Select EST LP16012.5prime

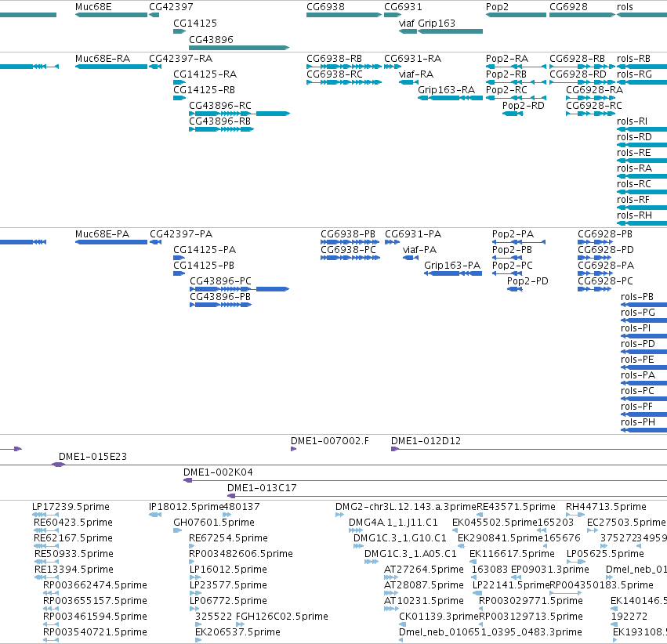228,570
